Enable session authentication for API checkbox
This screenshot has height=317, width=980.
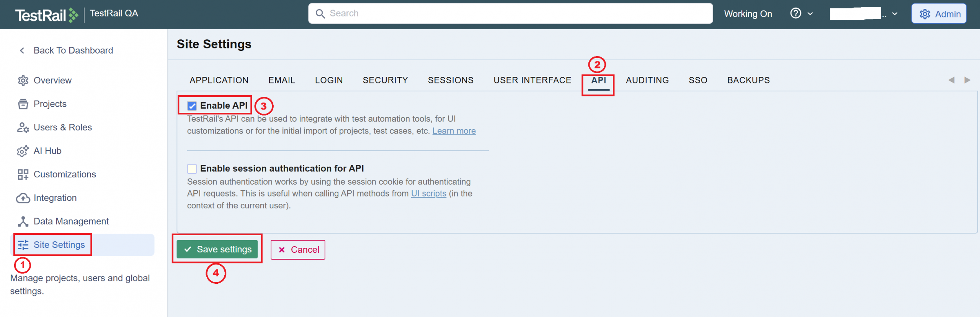pos(192,169)
